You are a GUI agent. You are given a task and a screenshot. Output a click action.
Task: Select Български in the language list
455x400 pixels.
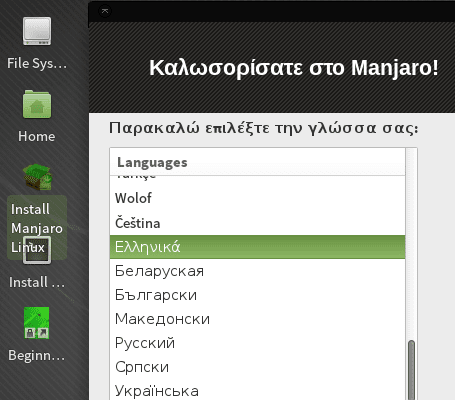tap(257, 295)
